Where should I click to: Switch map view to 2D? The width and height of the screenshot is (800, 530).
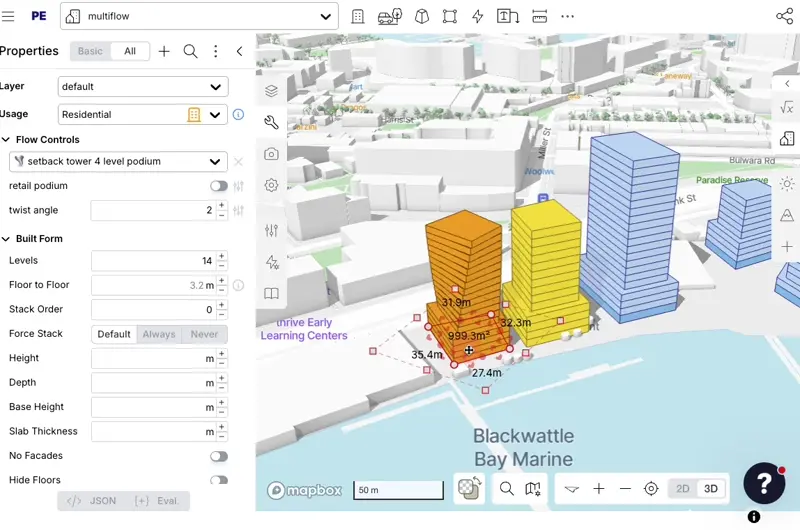click(x=683, y=489)
